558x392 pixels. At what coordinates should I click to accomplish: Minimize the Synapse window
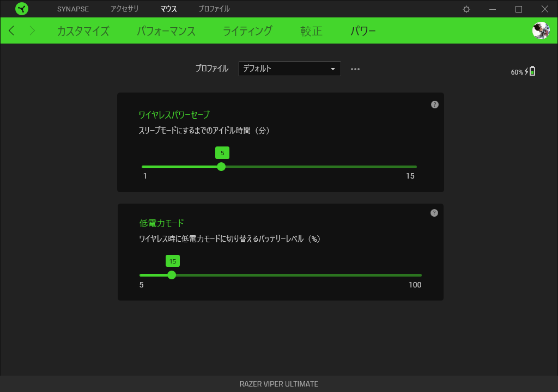pos(493,9)
